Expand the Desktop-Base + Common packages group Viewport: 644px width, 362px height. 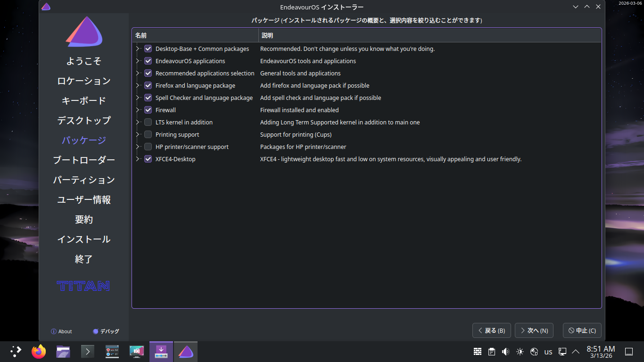click(138, 49)
